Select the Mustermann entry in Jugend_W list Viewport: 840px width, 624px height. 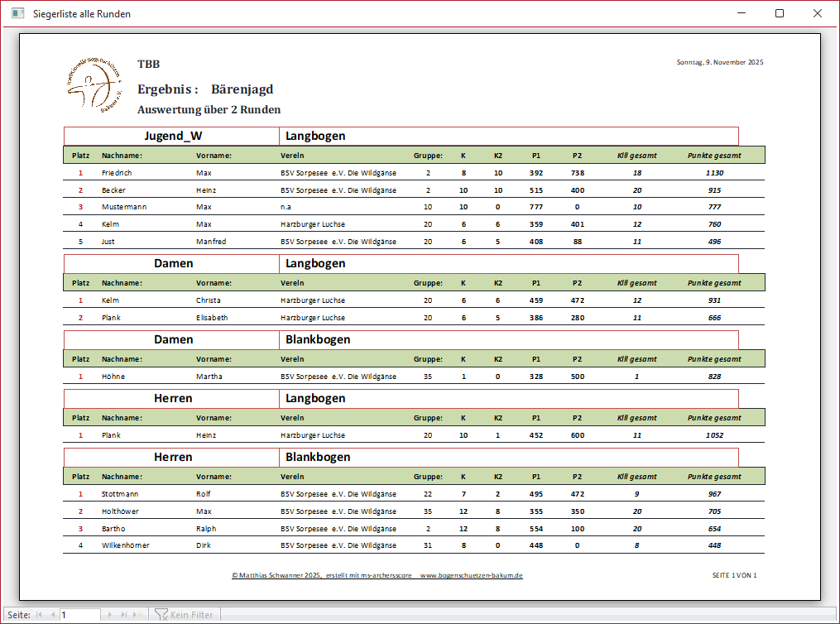pos(123,207)
